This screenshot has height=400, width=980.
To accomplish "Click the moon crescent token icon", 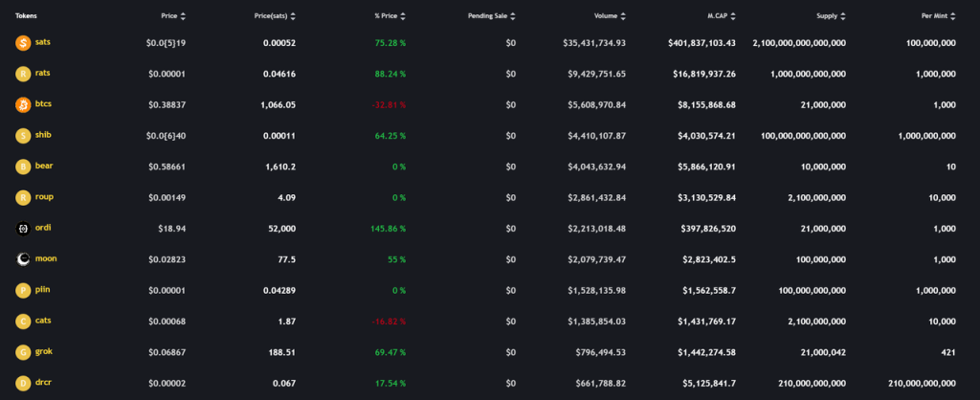I will coord(23,259).
